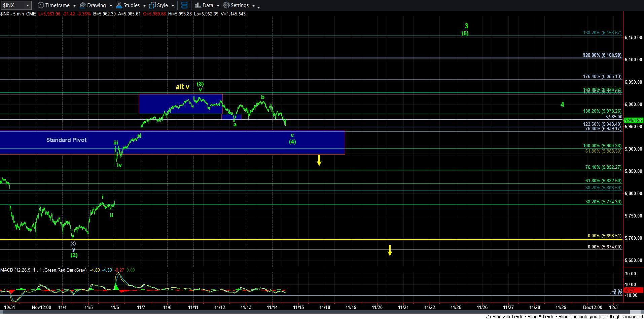Image resolution: width=644 pixels, height=319 pixels.
Task: Click the green '(4)' wave label
Action: 292,142
